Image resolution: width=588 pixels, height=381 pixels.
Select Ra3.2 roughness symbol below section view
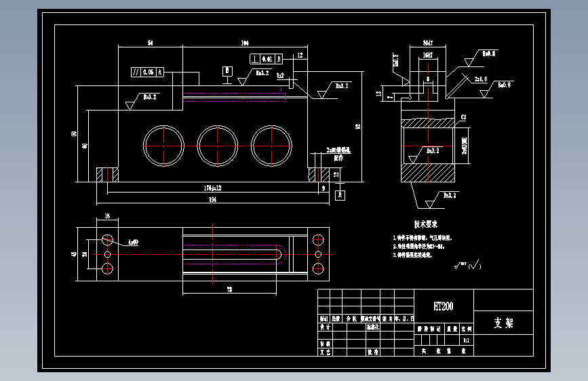442,200
